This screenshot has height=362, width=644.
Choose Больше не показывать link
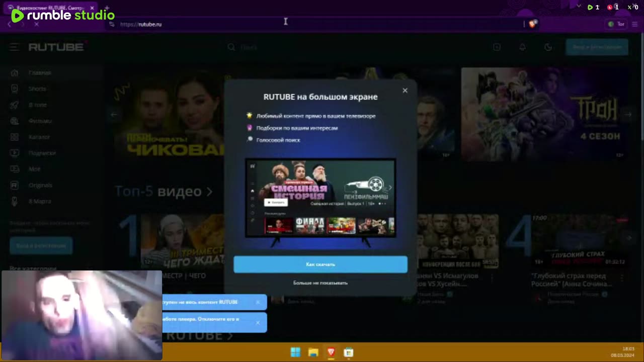tap(320, 283)
